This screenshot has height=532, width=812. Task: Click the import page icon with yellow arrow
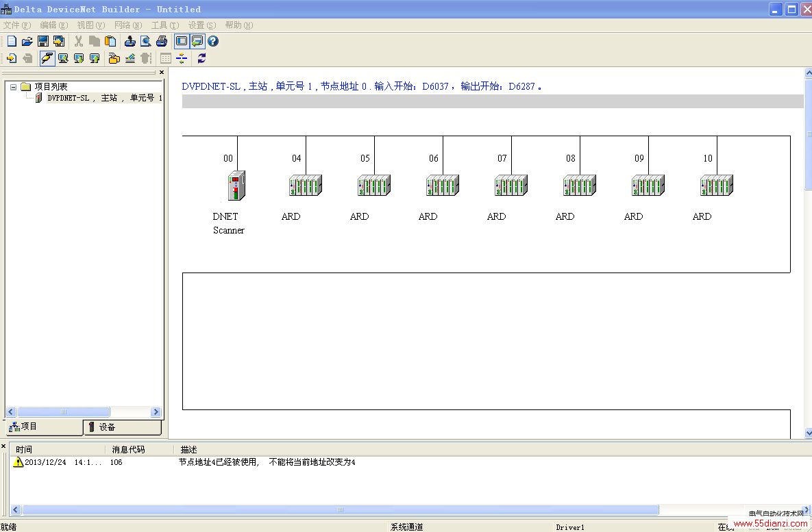tap(12, 58)
